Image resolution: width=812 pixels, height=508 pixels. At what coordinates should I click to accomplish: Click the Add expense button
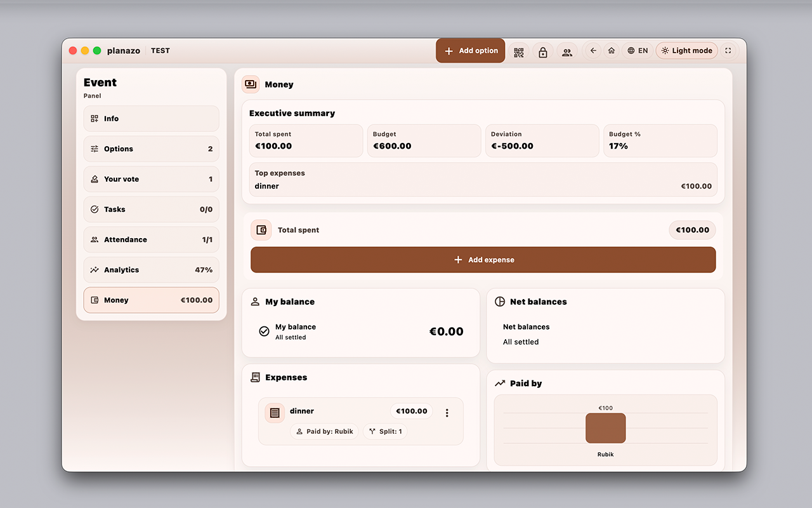(x=483, y=260)
